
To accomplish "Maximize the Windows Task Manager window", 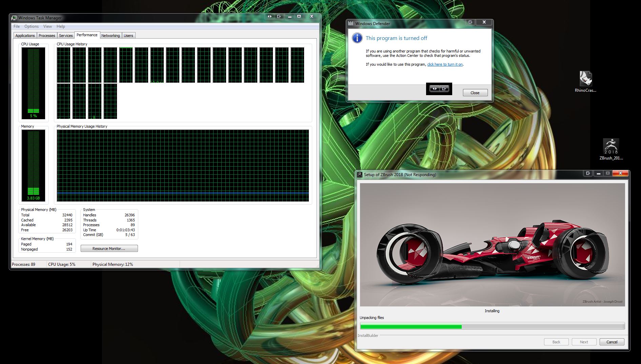I will tap(299, 16).
